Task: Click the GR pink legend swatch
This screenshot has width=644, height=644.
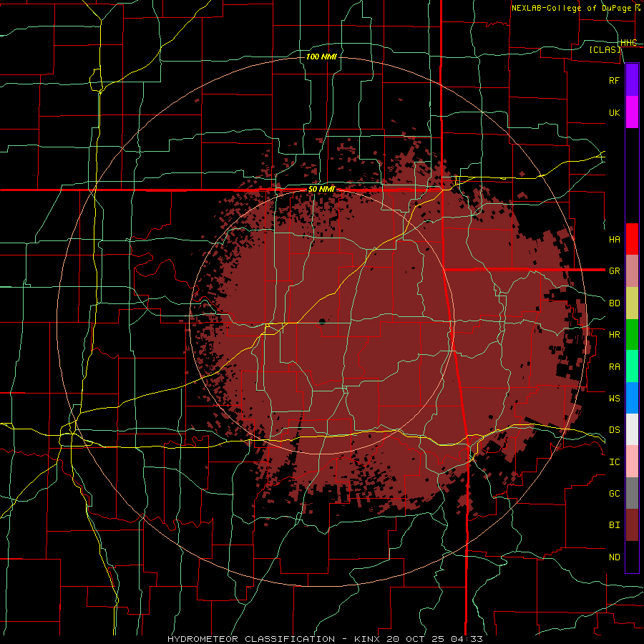Action: 632,270
